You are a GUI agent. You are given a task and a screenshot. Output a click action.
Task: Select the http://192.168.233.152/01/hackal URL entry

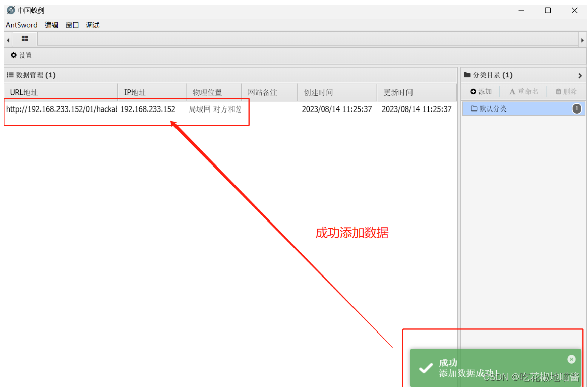62,109
